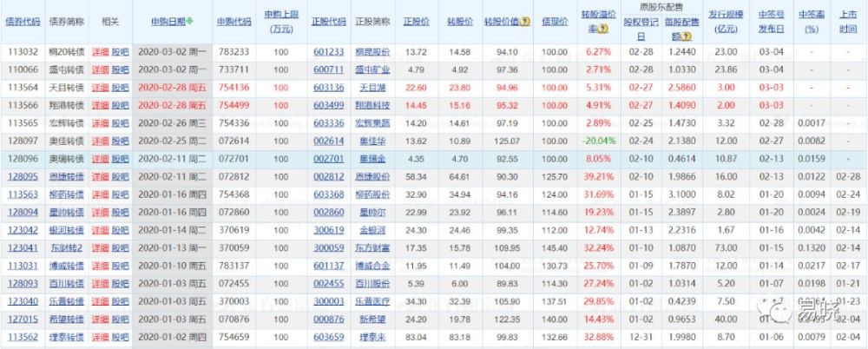Open bond code link 113563
This screenshot has width=868, height=349.
(23, 194)
